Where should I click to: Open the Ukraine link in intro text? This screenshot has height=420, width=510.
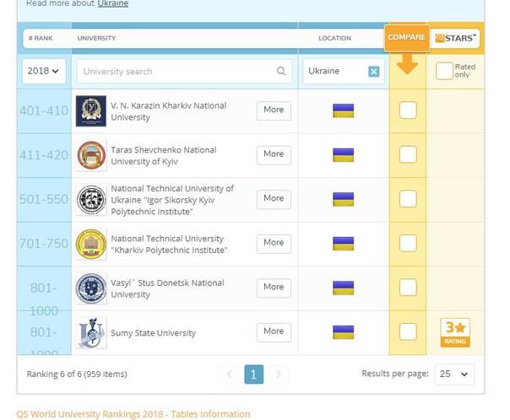pyautogui.click(x=112, y=3)
